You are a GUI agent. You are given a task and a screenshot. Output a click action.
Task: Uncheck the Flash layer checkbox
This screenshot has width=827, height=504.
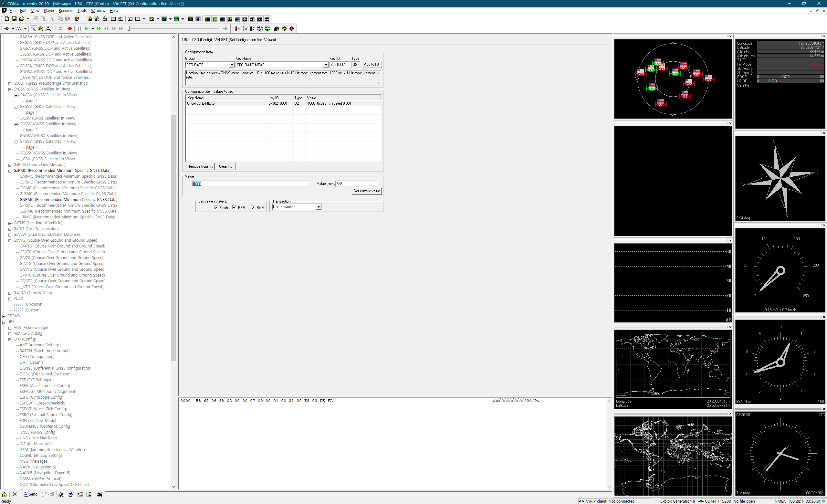(x=216, y=207)
